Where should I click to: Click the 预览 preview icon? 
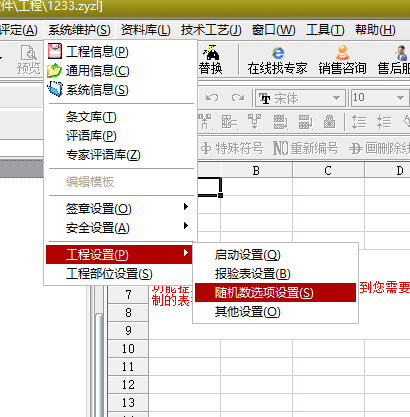point(29,60)
